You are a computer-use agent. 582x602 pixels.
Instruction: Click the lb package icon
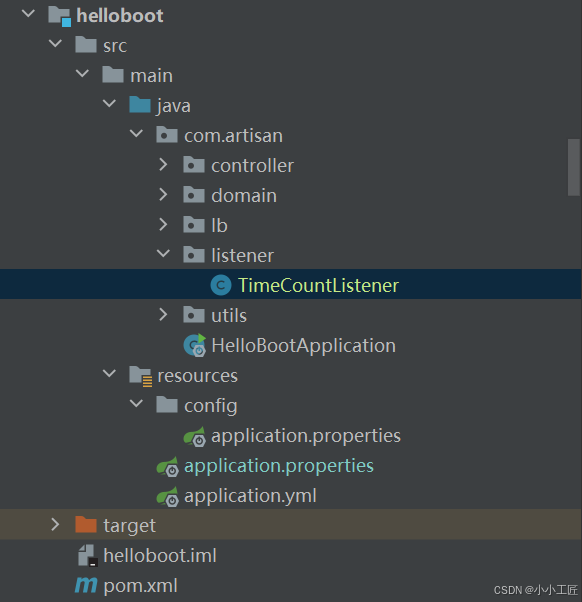pos(194,225)
